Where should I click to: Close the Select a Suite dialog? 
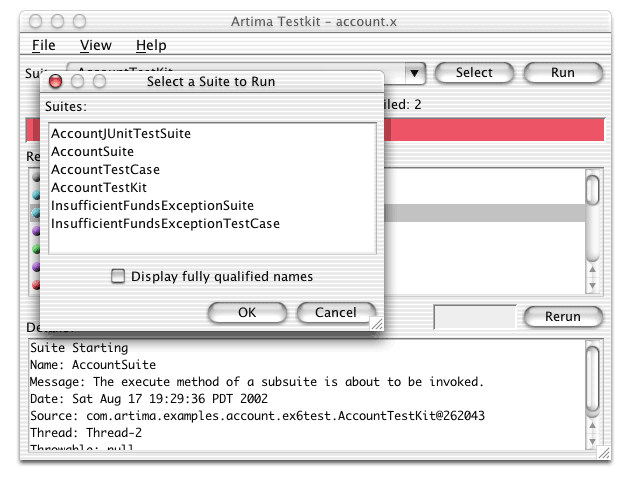pos(55,82)
